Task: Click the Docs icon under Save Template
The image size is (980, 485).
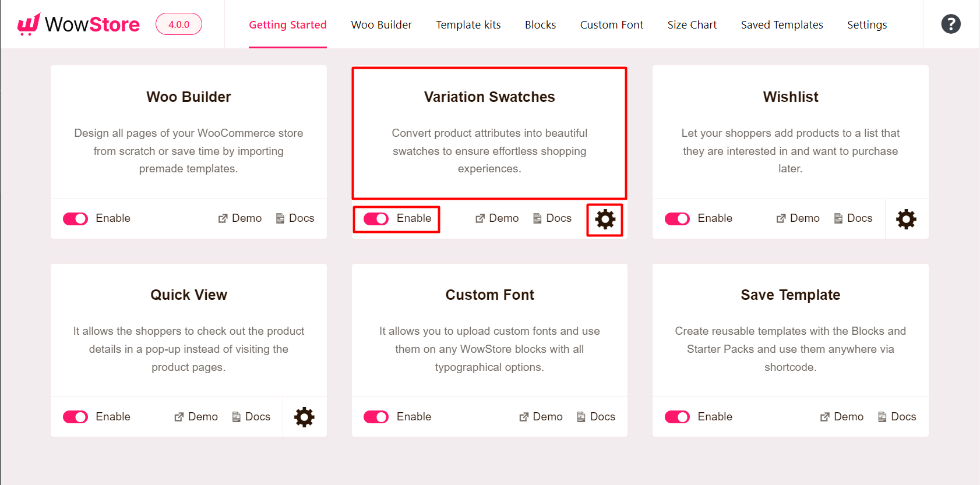Action: 882,416
